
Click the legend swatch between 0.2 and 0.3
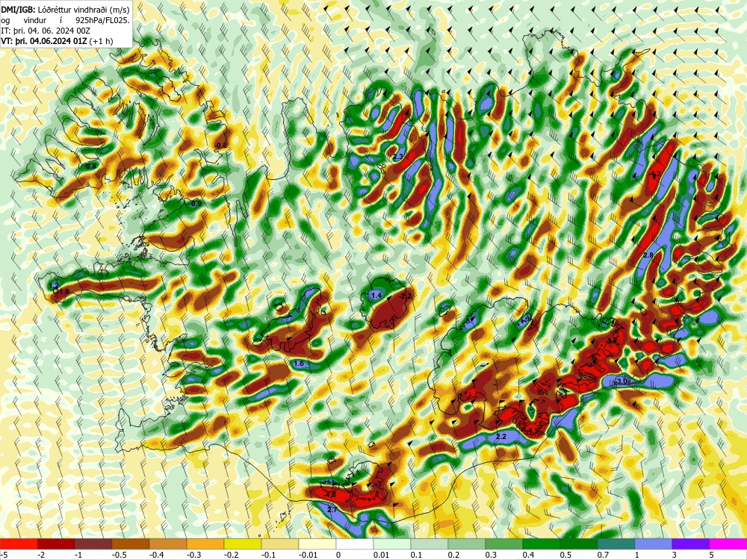pos(467,544)
